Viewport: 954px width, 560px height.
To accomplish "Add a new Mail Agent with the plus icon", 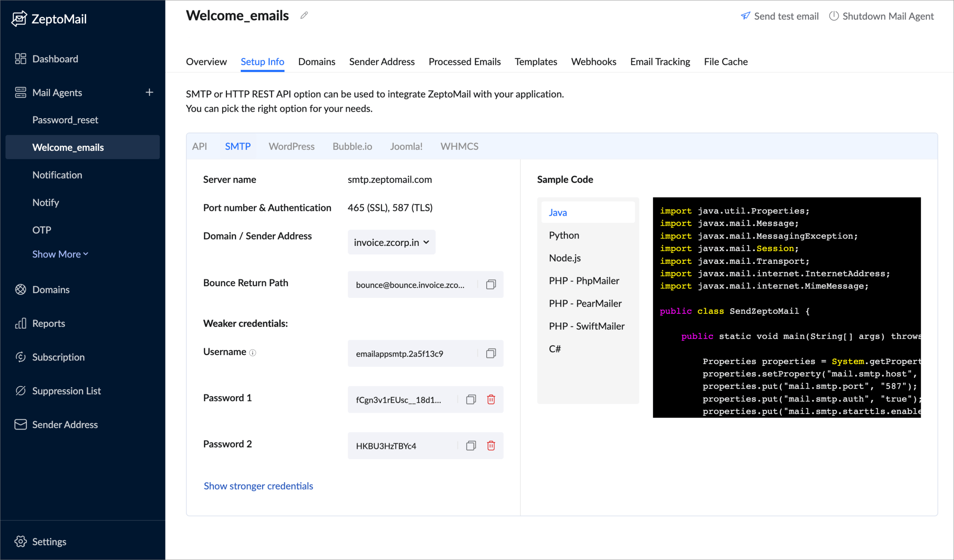I will tap(149, 92).
